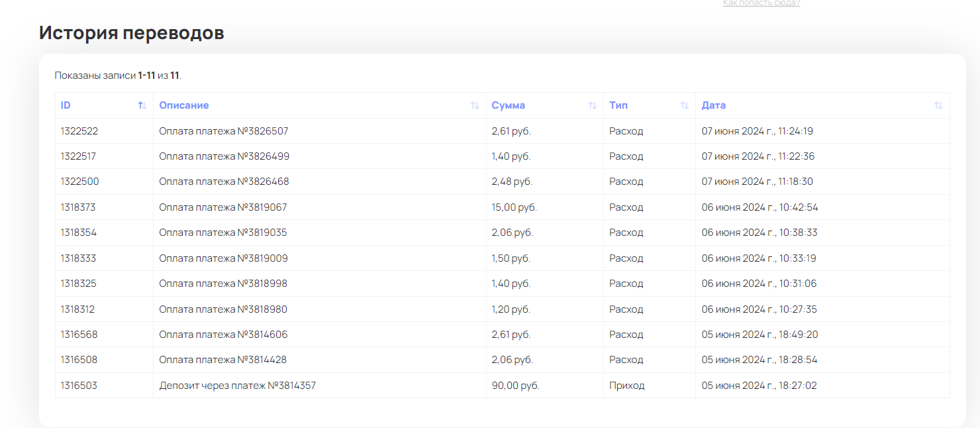Select Оплата платежа №3819009 description
This screenshot has width=980, height=428.
pyautogui.click(x=223, y=258)
